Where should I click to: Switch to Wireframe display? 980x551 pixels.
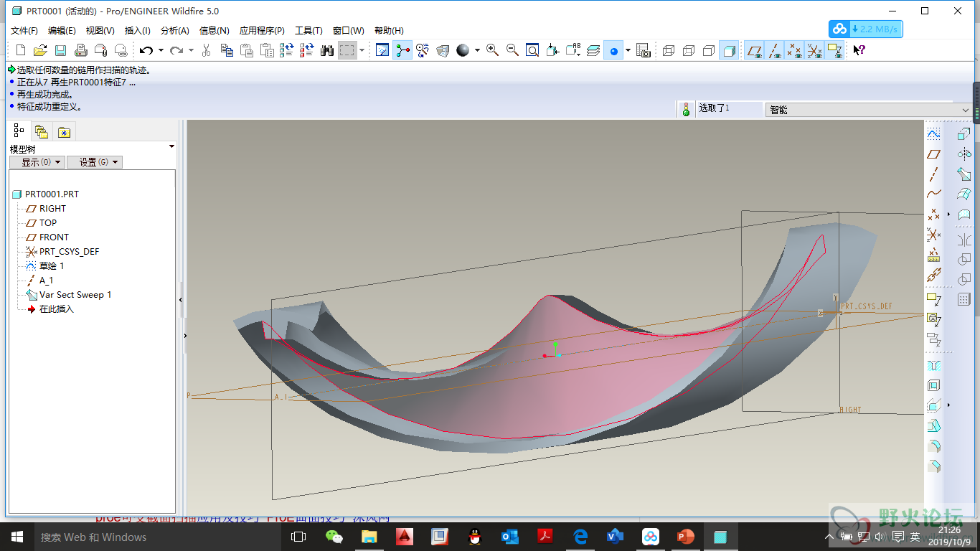click(669, 50)
